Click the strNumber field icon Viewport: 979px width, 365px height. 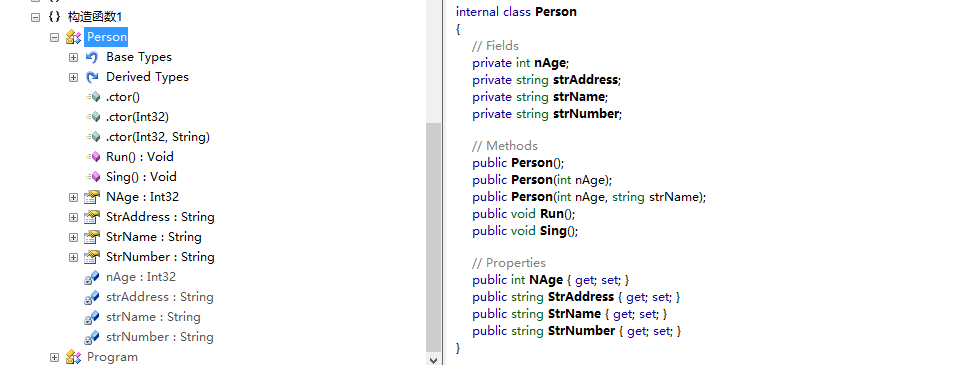[92, 337]
